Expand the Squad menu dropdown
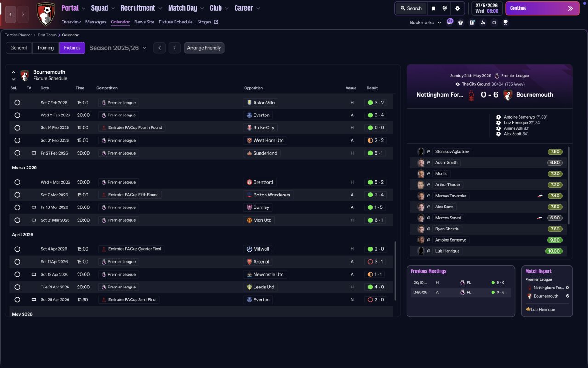This screenshot has width=588, height=368. click(113, 8)
